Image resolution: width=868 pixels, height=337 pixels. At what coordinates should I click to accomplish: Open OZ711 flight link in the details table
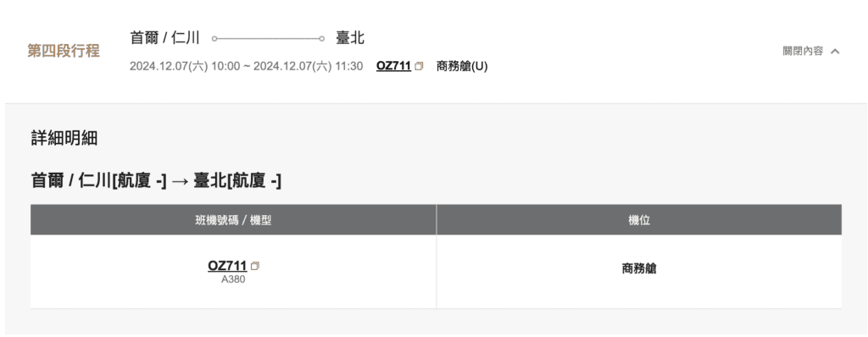click(x=227, y=266)
